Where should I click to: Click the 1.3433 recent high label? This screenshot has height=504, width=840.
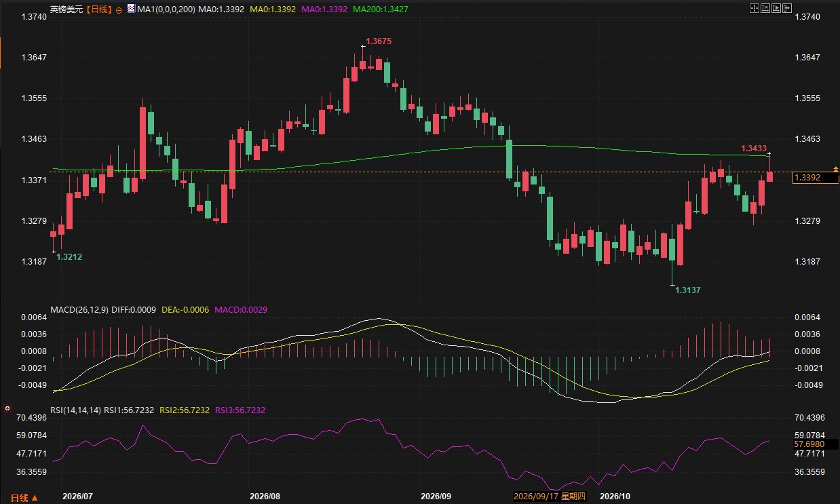(754, 148)
